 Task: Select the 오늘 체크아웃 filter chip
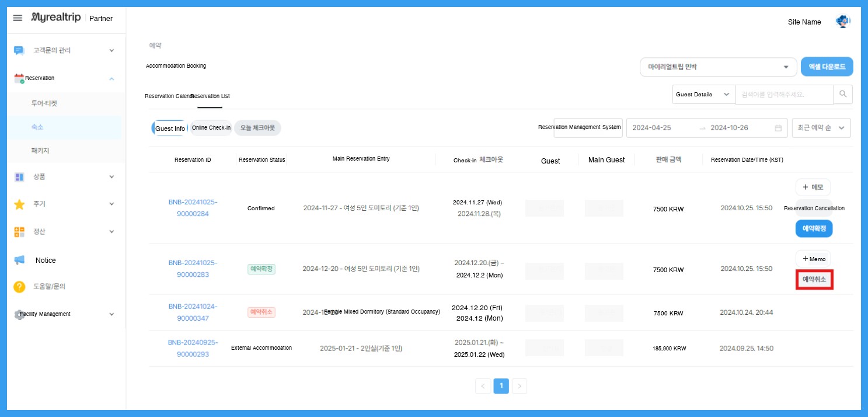pos(257,128)
